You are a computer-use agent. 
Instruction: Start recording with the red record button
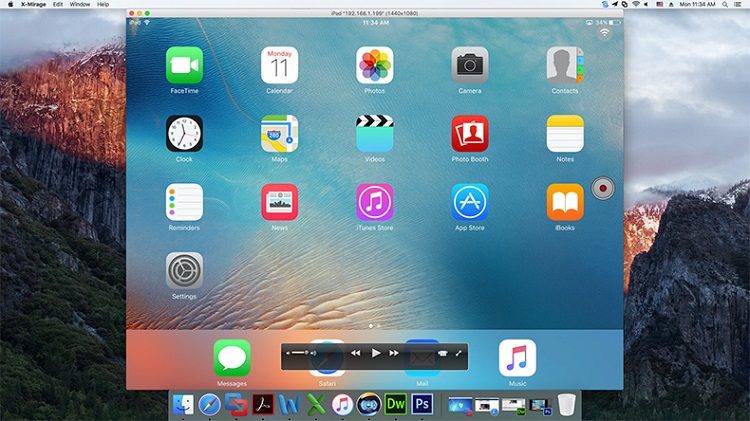tap(603, 188)
